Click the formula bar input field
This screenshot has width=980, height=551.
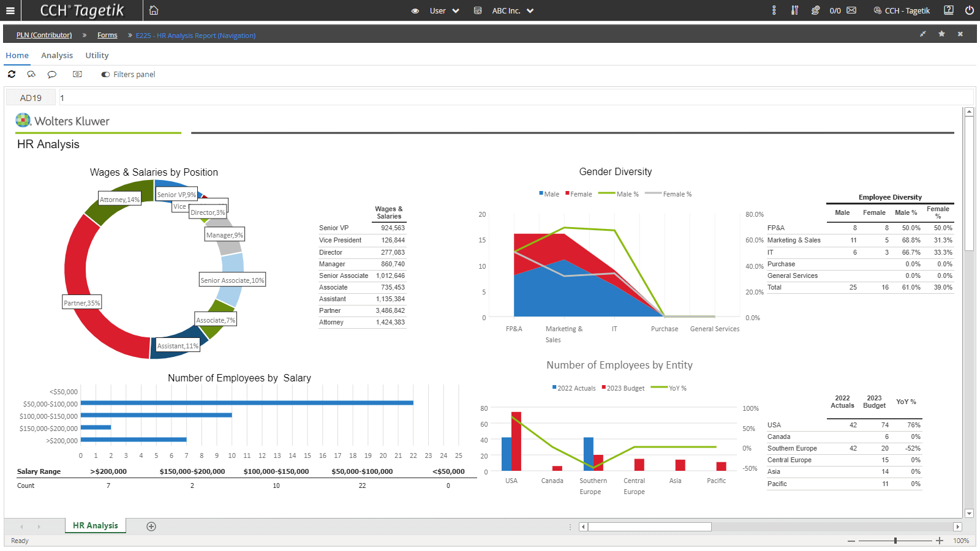514,98
